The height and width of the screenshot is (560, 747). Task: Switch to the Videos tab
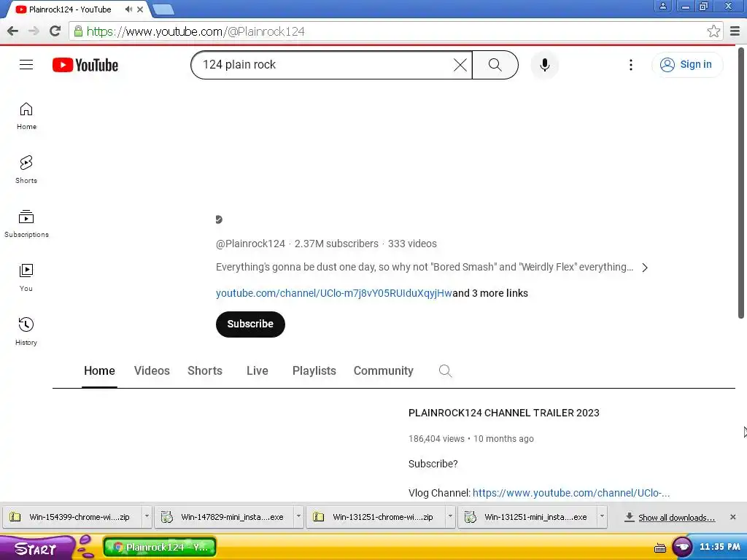click(152, 370)
